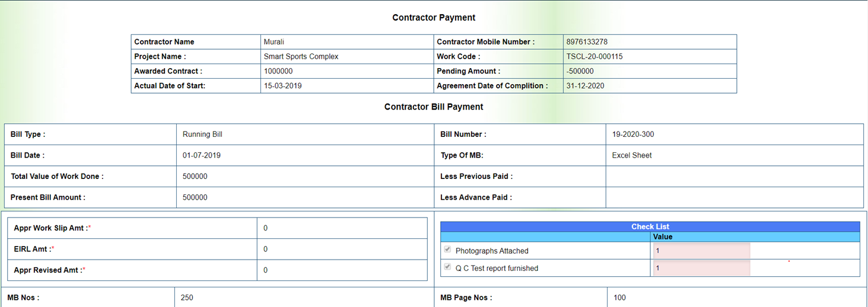
Task: Select the contractor name Murali
Action: point(274,42)
